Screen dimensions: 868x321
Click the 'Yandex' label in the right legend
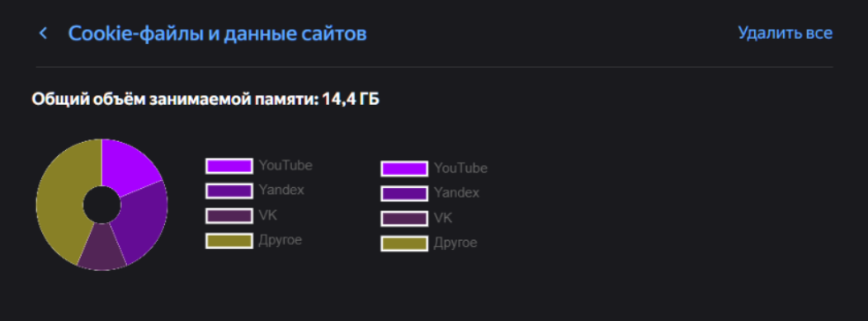[x=456, y=193]
